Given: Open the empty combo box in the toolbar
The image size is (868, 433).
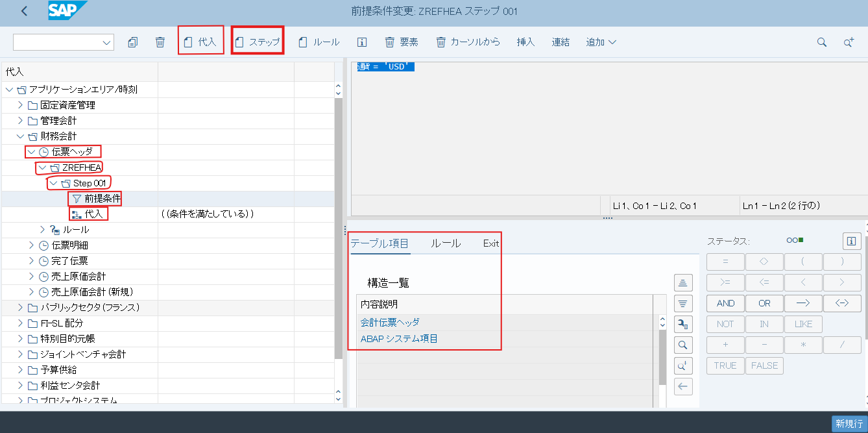Looking at the screenshot, I should click(x=64, y=42).
